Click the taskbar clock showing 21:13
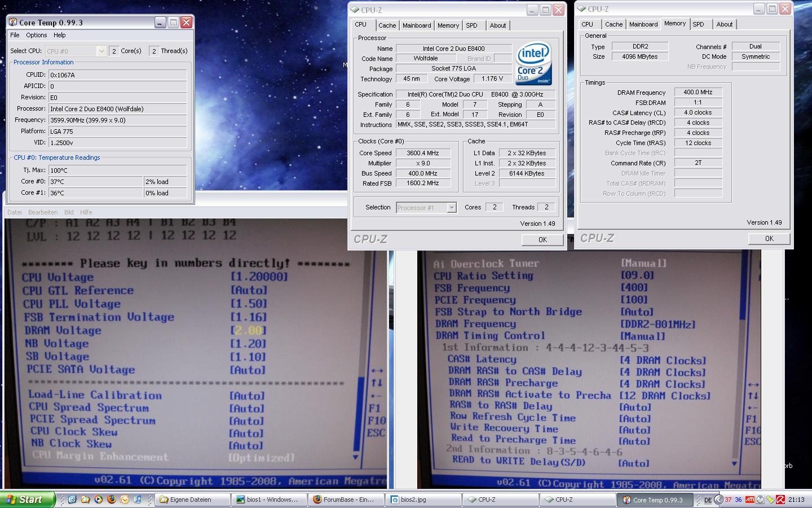The image size is (812, 508). [x=796, y=500]
